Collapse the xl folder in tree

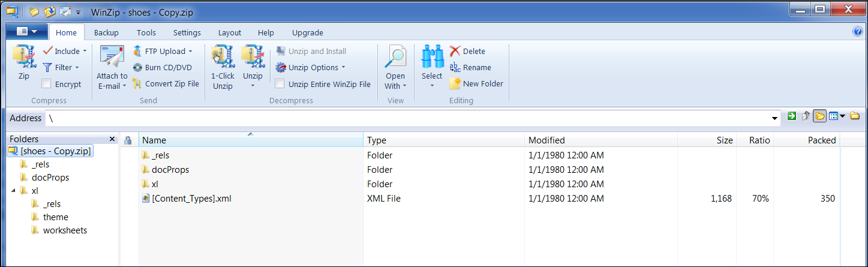(x=13, y=191)
